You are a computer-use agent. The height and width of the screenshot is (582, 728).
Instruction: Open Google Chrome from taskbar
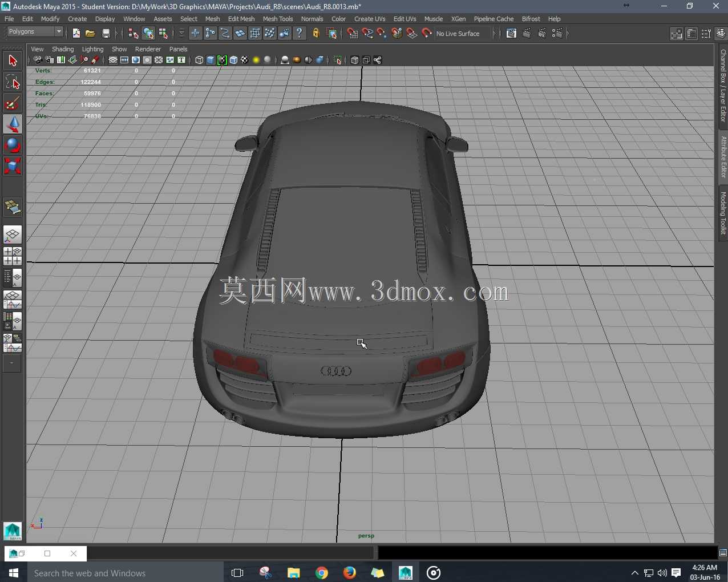click(322, 572)
